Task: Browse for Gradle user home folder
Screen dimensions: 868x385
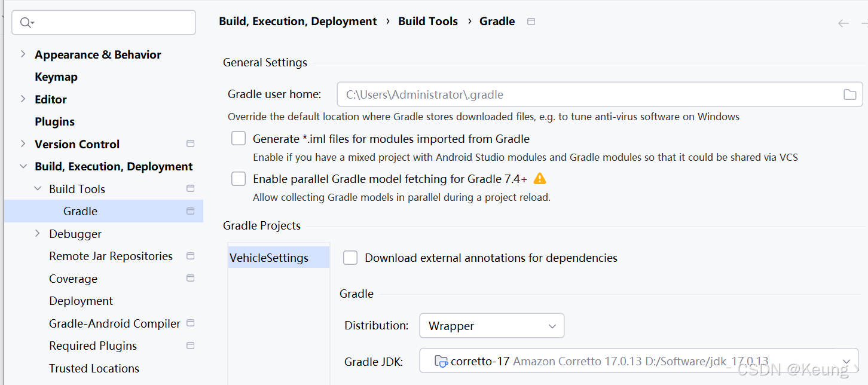Action: pos(849,94)
